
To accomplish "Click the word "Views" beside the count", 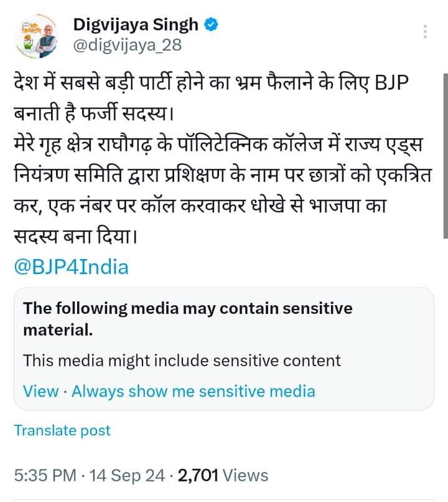I will (x=245, y=476).
